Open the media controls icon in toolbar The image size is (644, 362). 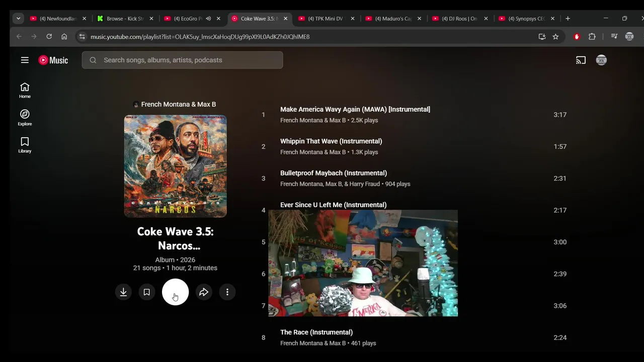pyautogui.click(x=614, y=37)
